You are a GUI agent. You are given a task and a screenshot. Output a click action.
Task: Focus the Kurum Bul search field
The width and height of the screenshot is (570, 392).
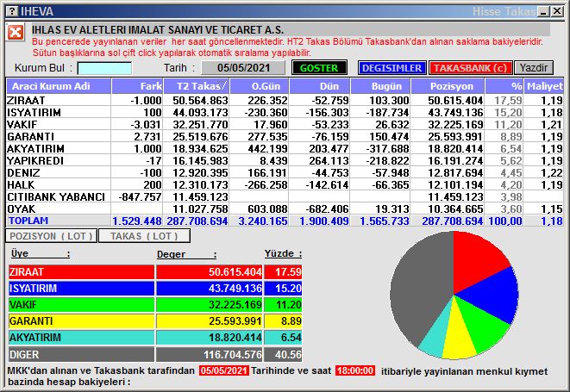click(x=104, y=68)
